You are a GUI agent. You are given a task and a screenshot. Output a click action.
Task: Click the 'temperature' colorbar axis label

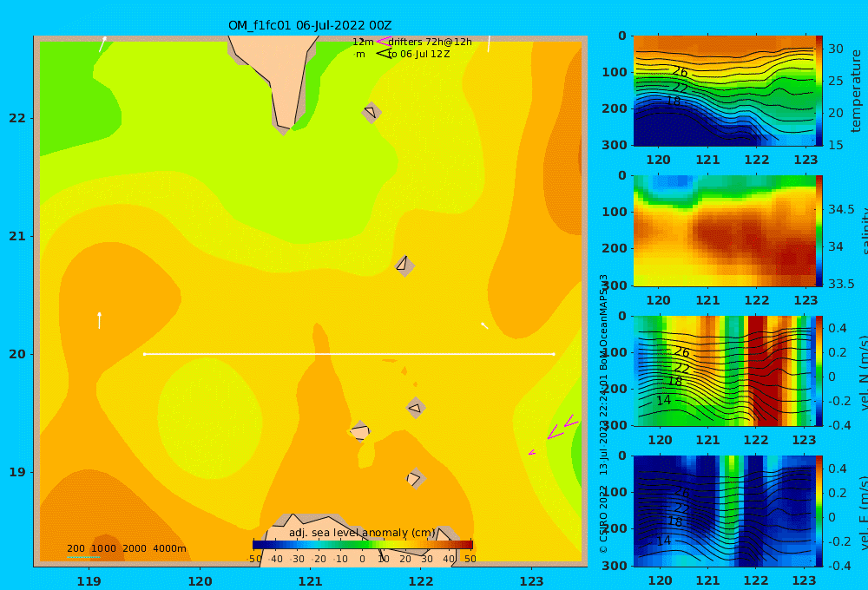(x=857, y=91)
